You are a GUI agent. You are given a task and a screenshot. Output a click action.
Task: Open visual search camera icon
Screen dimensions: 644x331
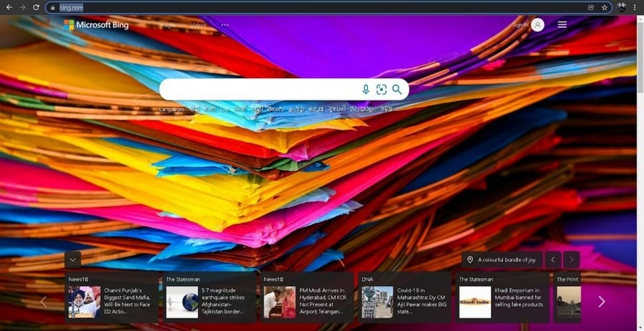(381, 90)
